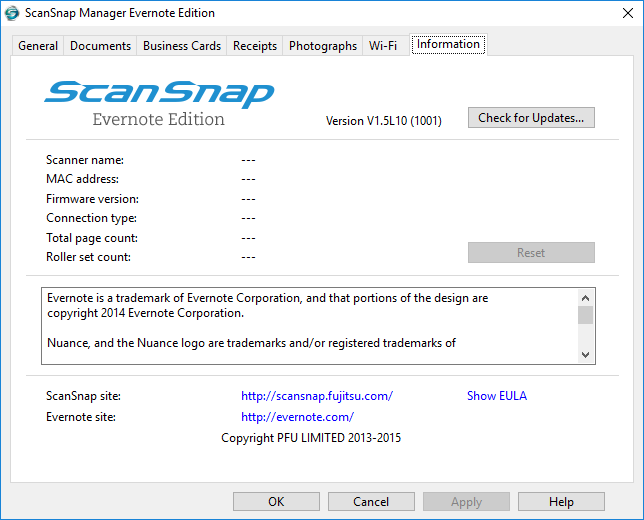This screenshot has height=520, width=644.
Task: Click the trademark text scroll-down arrow
Action: point(586,354)
